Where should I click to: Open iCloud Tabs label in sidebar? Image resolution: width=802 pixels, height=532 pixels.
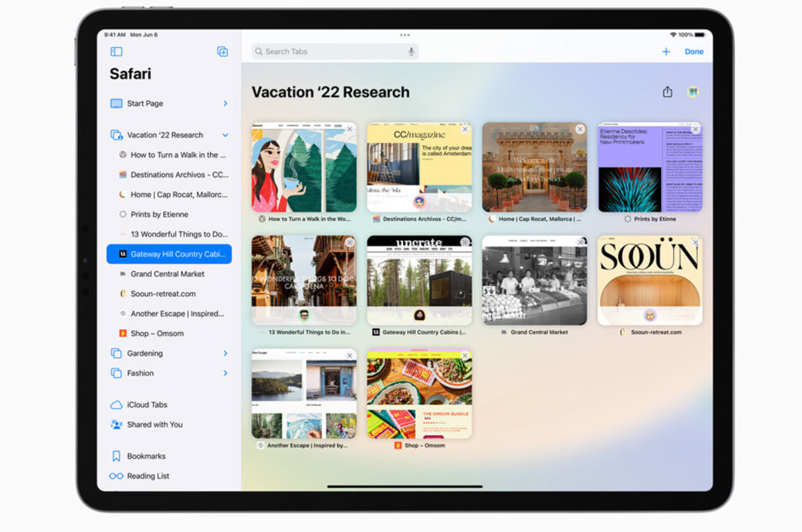pos(147,405)
